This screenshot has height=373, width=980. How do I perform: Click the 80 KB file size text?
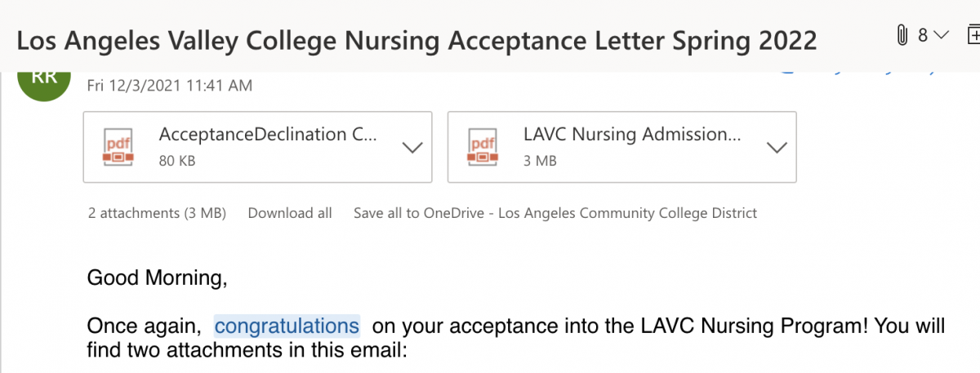point(177,162)
